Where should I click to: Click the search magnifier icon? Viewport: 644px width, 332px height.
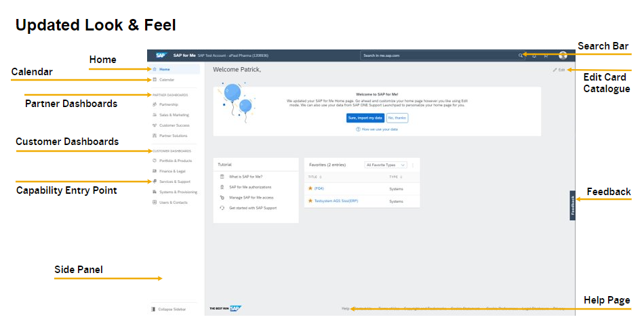click(x=520, y=56)
